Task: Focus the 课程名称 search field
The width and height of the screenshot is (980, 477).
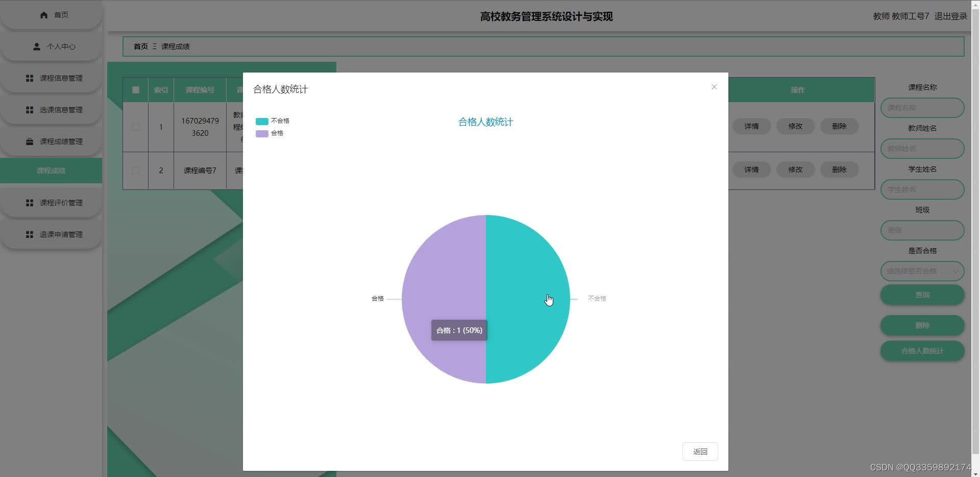Action: (x=922, y=108)
